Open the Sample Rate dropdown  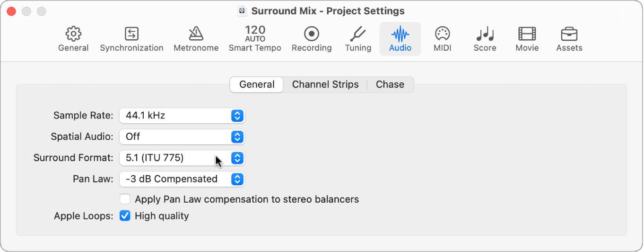[182, 115]
